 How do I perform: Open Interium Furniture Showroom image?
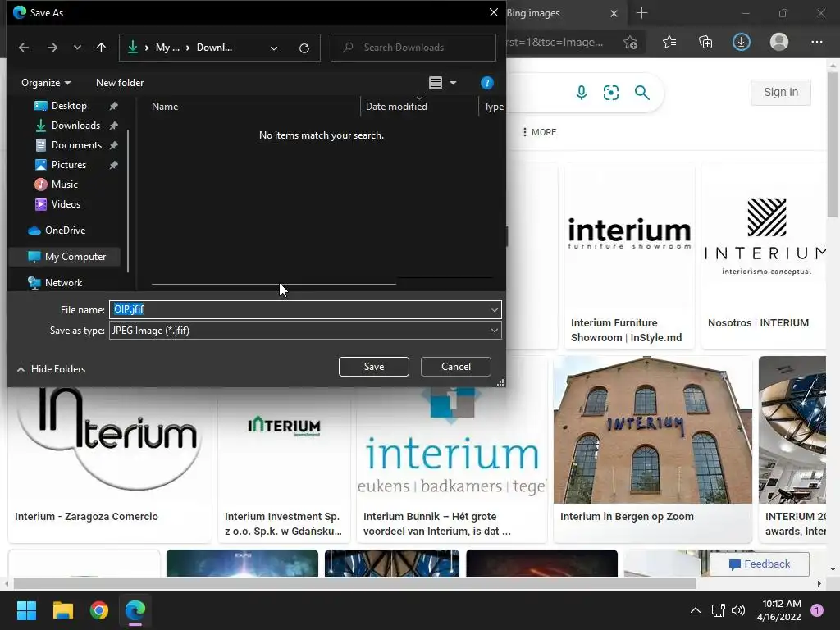pyautogui.click(x=629, y=256)
